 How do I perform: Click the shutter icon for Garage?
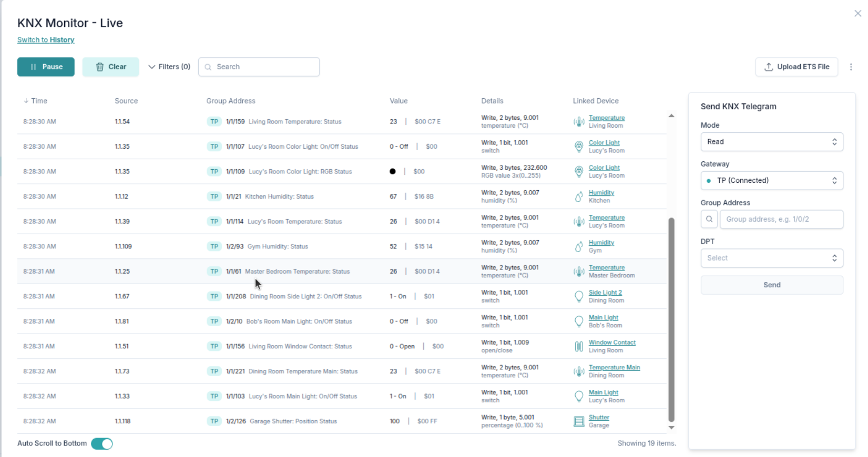click(x=578, y=421)
